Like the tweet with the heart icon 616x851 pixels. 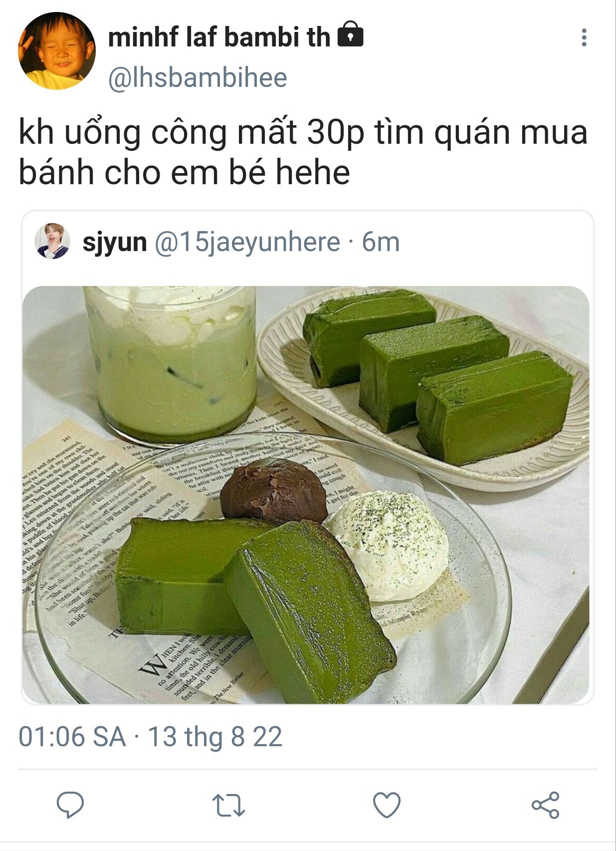point(387,805)
